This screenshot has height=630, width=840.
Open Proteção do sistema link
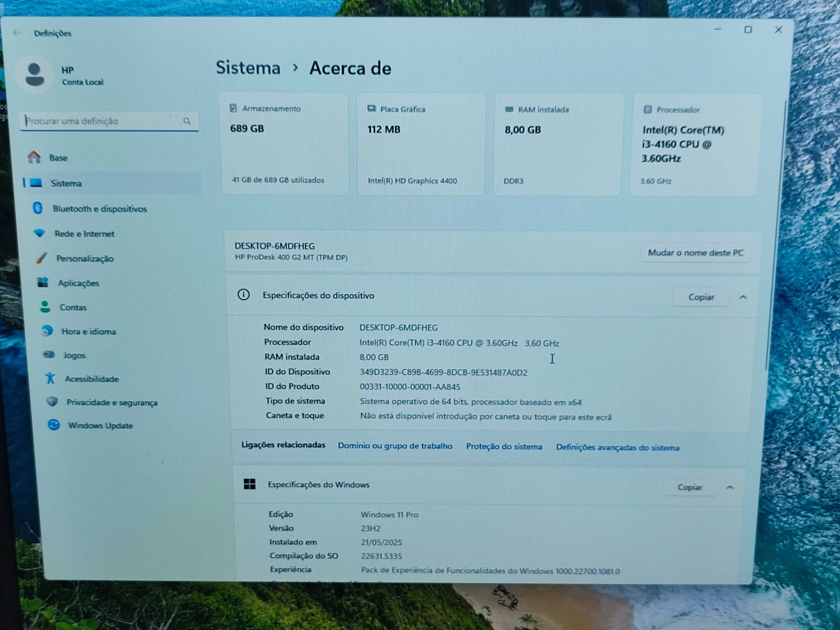[x=504, y=447]
